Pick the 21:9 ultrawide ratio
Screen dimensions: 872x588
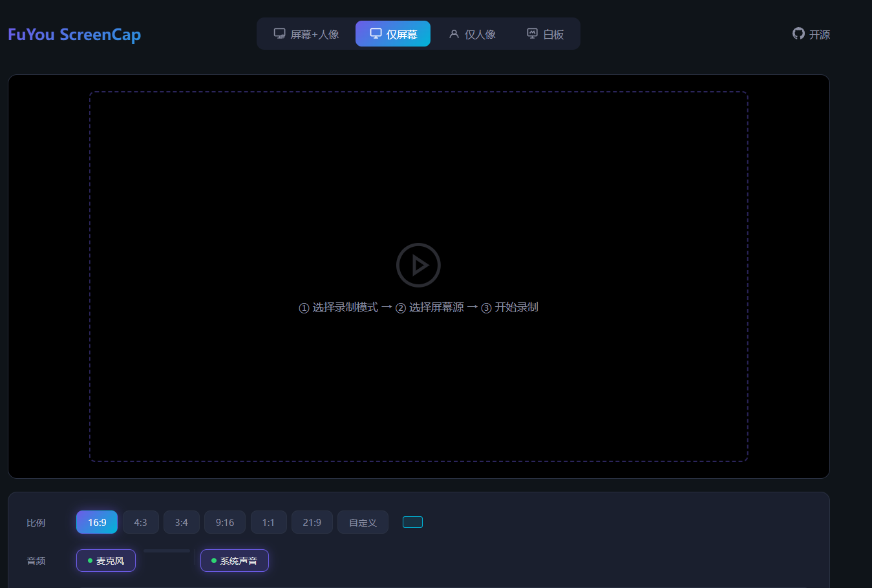click(x=312, y=522)
